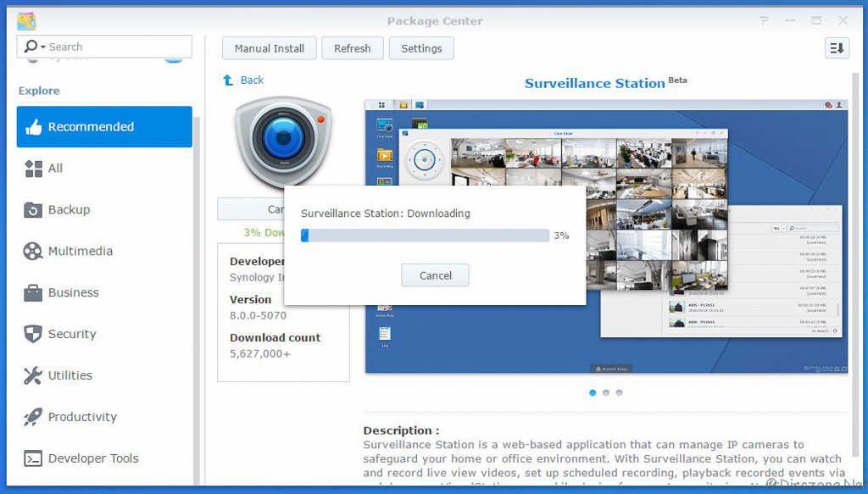
Task: Click the sidebar vertical scrollbar
Action: (x=197, y=299)
